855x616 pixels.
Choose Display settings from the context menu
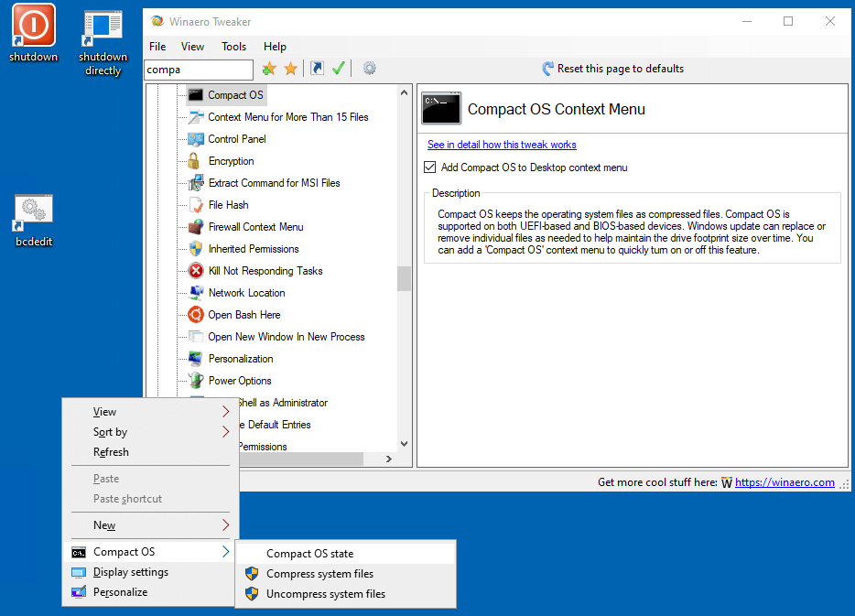(x=150, y=572)
